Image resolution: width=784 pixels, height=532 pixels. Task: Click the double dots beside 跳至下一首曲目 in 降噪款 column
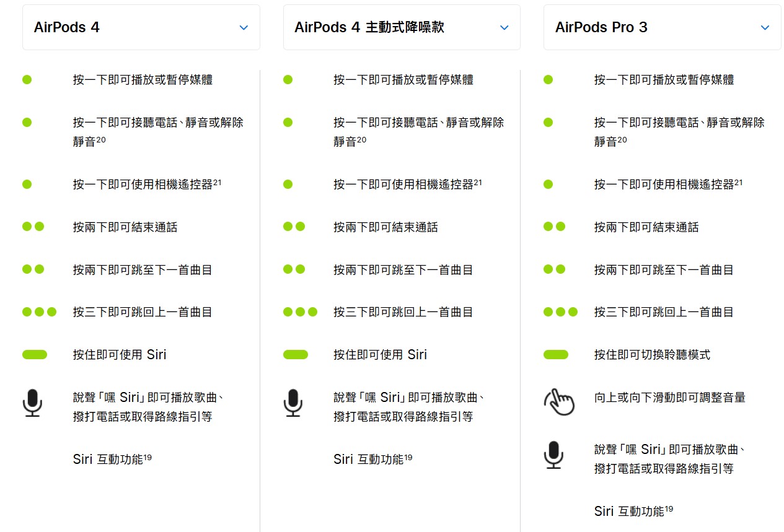tap(294, 269)
